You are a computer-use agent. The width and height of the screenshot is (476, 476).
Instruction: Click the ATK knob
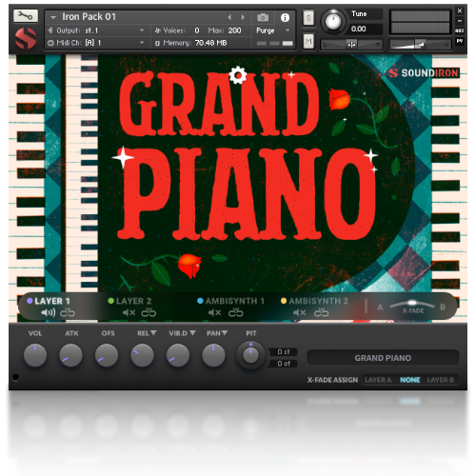pos(71,355)
